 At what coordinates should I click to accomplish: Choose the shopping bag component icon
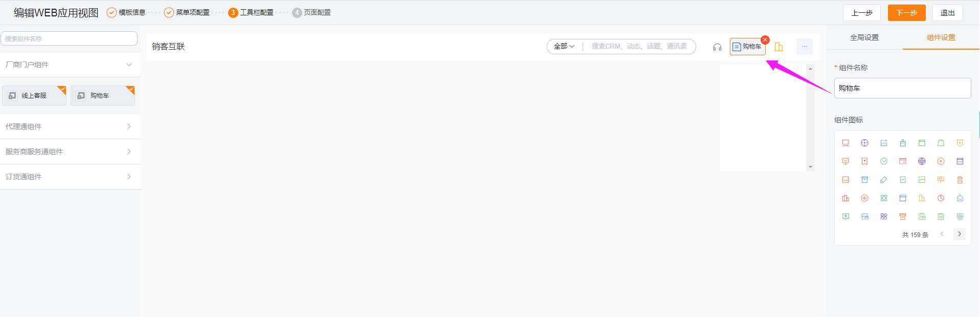point(941,143)
